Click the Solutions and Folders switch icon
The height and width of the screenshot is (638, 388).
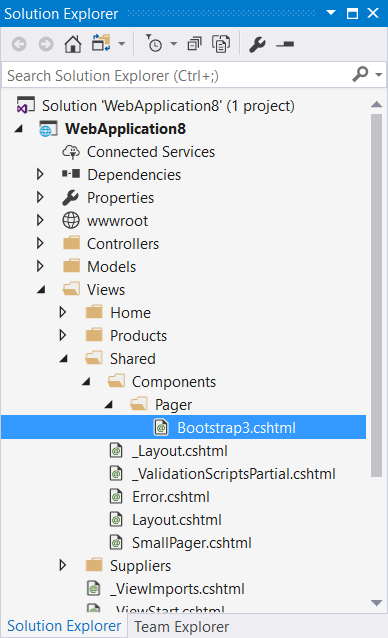coord(101,43)
